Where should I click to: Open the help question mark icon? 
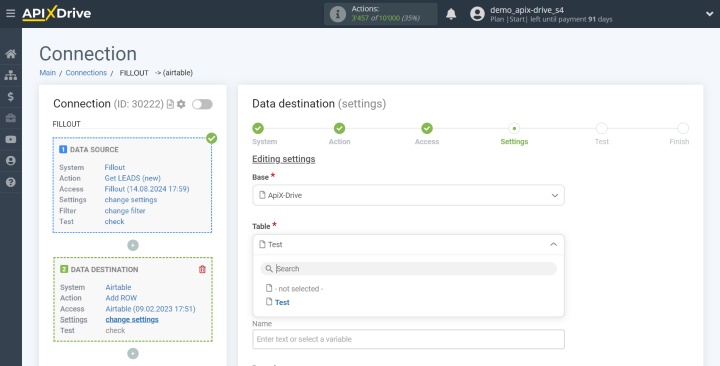[x=11, y=182]
